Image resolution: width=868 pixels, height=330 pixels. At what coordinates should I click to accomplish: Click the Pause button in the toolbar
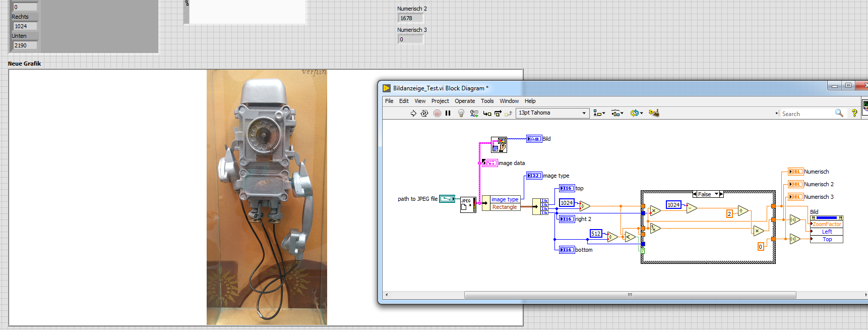(x=448, y=114)
